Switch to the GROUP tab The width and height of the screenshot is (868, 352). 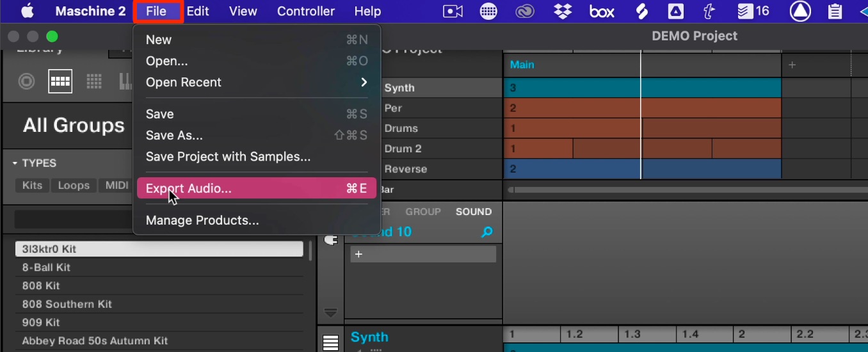423,212
